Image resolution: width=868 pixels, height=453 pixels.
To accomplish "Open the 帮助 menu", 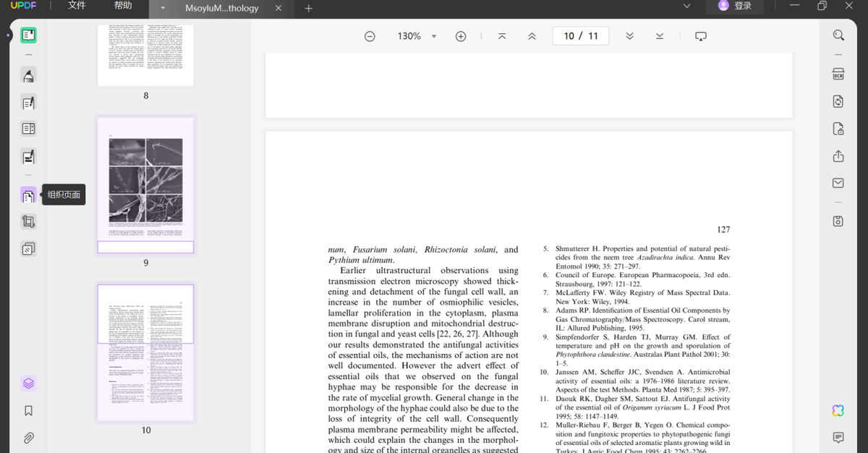I will [x=123, y=7].
